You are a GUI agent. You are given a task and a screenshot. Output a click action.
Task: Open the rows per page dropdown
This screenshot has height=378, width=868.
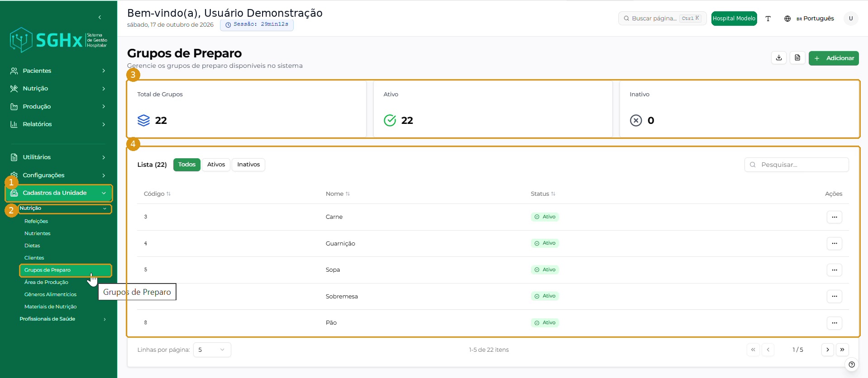[x=212, y=350]
